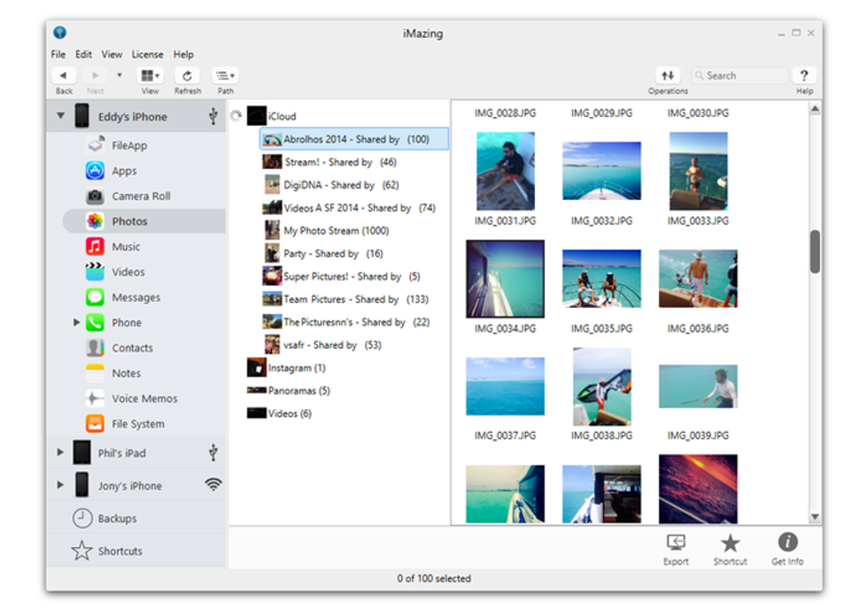
Task: Expand the Phone item in sidebar
Action: pos(77,323)
